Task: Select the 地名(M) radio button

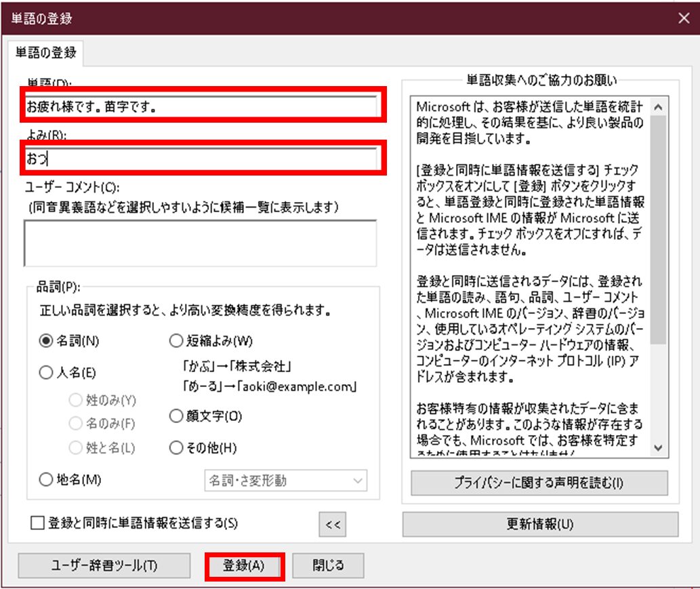Action: pyautogui.click(x=47, y=480)
